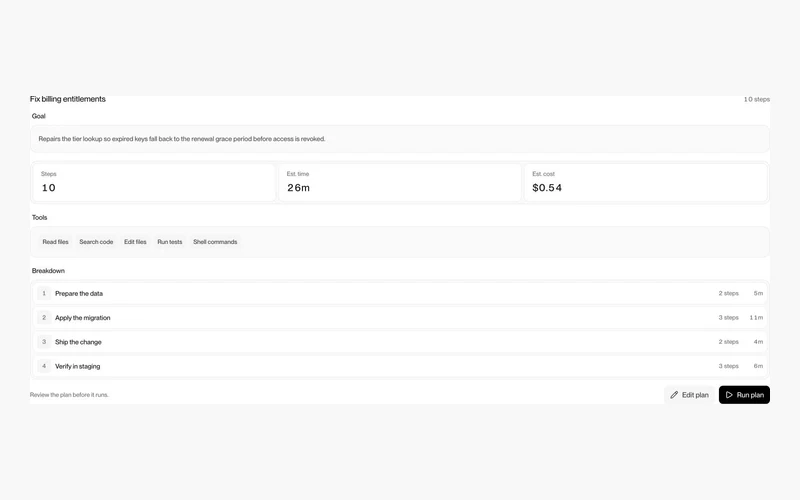Click the 11m duration on Apply the migration
This screenshot has width=800, height=500.
tap(756, 317)
